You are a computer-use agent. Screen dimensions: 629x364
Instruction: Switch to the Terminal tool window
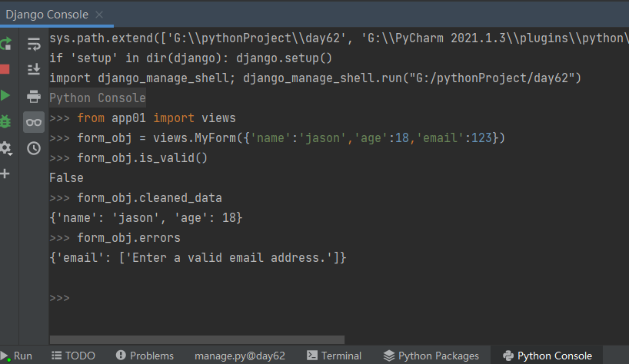pos(334,356)
